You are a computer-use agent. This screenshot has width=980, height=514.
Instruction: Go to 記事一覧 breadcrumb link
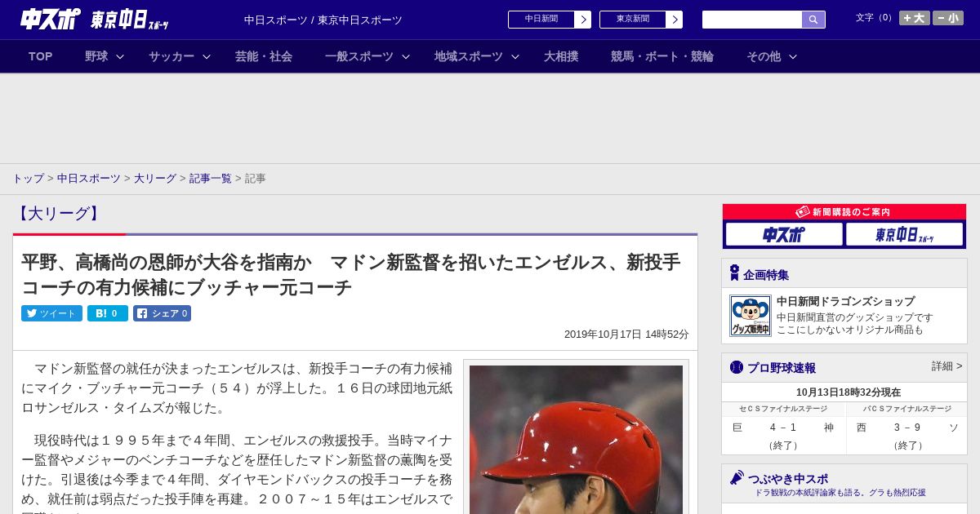pos(211,178)
